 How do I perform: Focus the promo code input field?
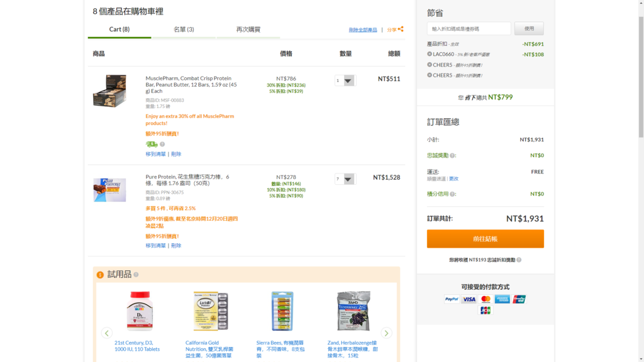(x=469, y=29)
